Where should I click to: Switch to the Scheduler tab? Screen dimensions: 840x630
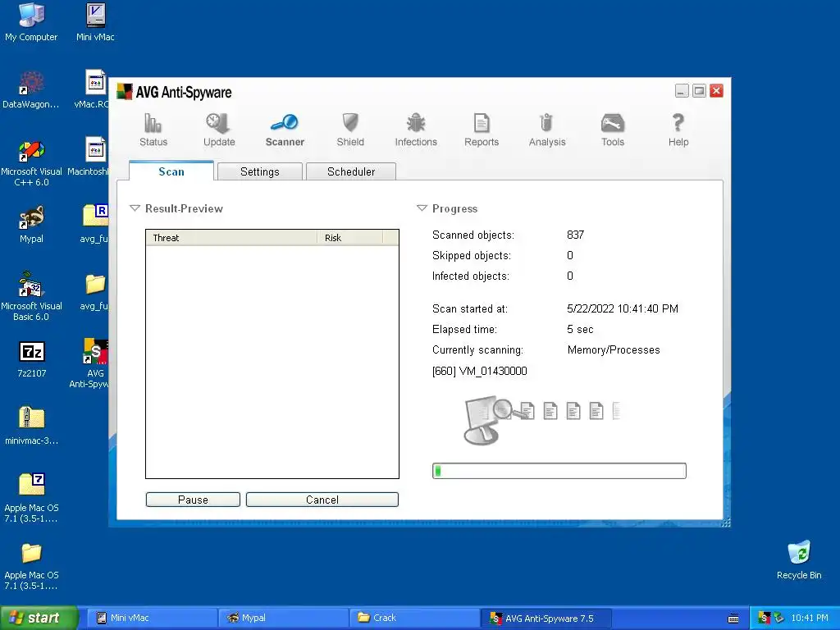[351, 171]
